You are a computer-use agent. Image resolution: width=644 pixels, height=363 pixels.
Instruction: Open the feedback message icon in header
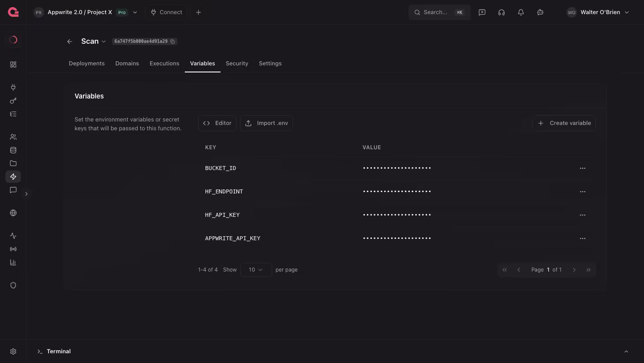pyautogui.click(x=482, y=12)
